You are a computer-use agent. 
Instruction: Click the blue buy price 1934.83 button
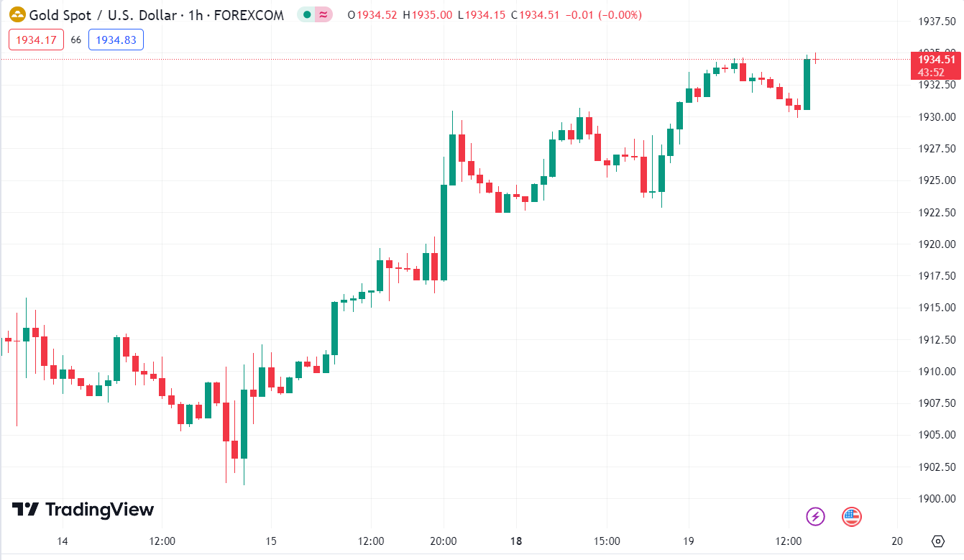116,40
